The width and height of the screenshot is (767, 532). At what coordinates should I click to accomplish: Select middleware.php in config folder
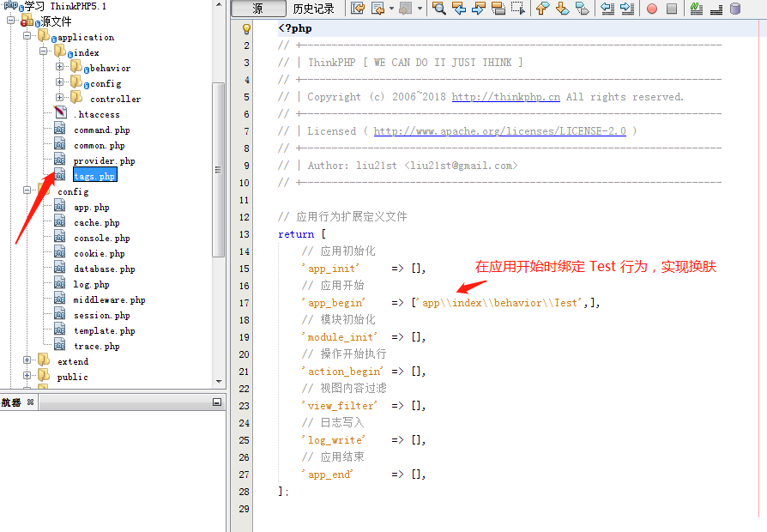[x=109, y=300]
